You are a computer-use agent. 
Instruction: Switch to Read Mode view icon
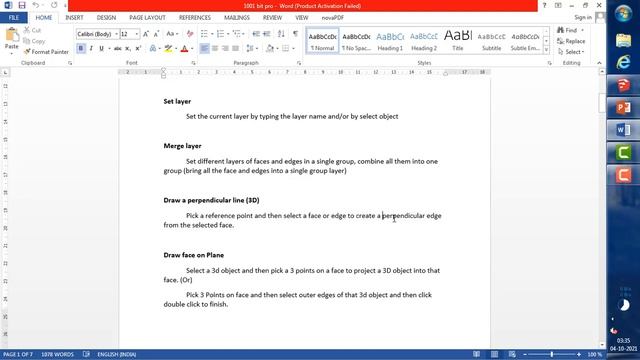point(476,354)
